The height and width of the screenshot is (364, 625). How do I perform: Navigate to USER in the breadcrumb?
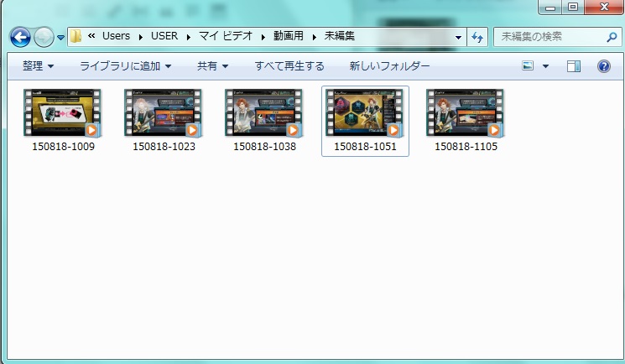pyautogui.click(x=164, y=36)
